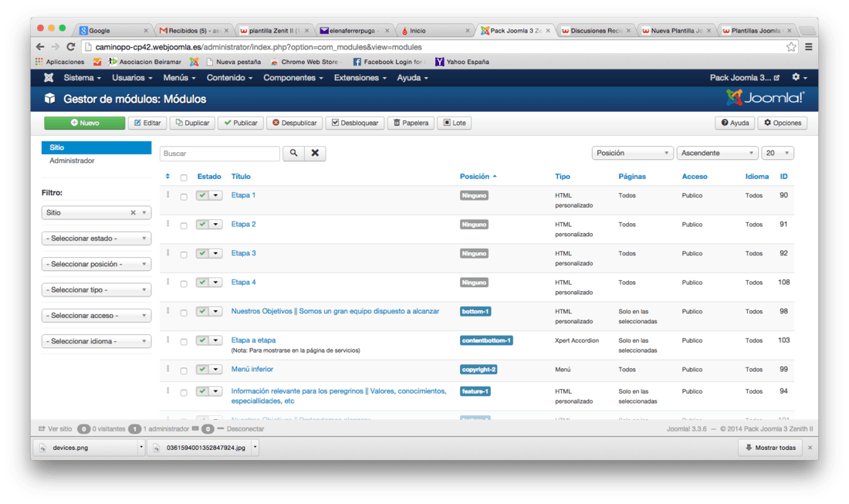
Task: Click the green Nuevo button
Action: (x=84, y=123)
